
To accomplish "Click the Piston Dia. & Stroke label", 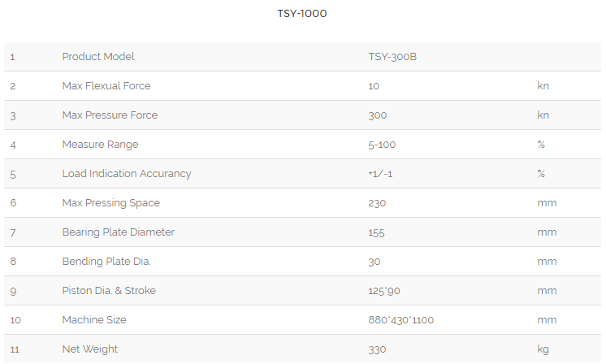I will tap(109, 291).
